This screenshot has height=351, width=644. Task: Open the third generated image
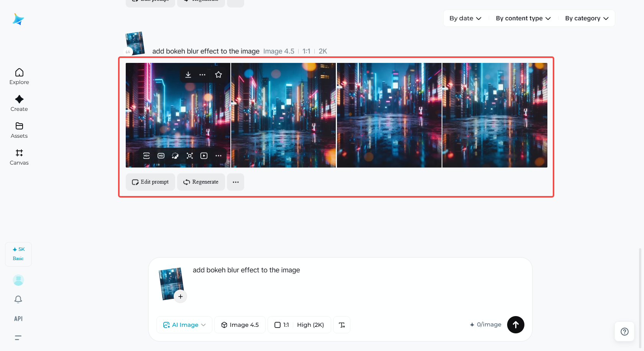pyautogui.click(x=389, y=115)
